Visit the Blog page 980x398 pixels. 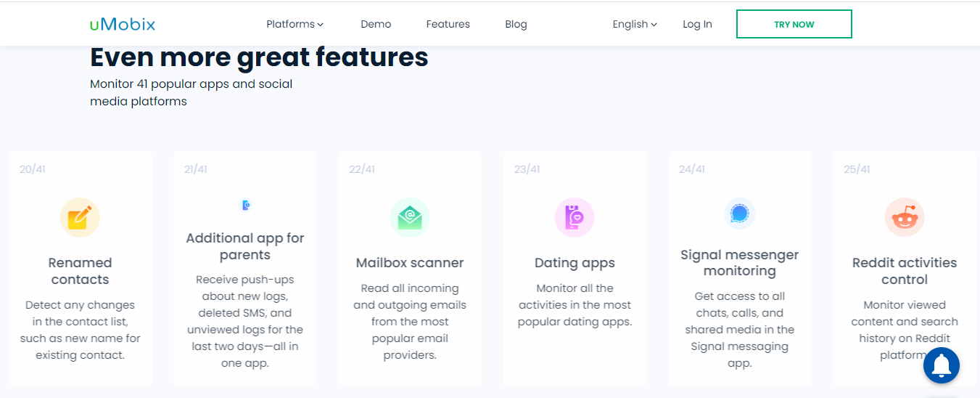coord(516,24)
